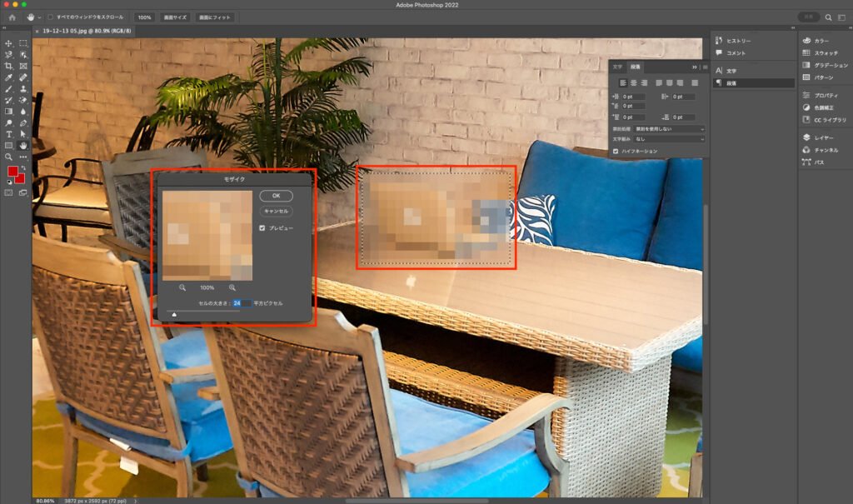Open the ヒストリー (History) panel
The width and height of the screenshot is (853, 504).
738,40
